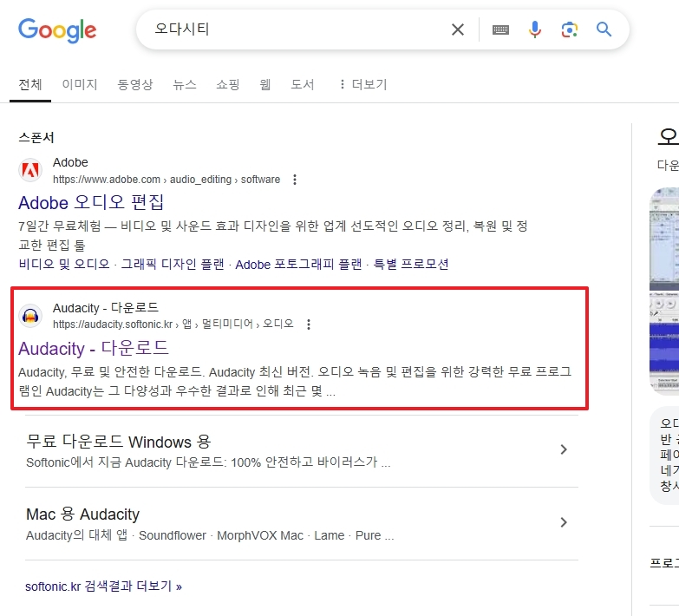Click softonic.kr 검색결과 더보기 link
The width and height of the screenshot is (679, 616).
103,587
